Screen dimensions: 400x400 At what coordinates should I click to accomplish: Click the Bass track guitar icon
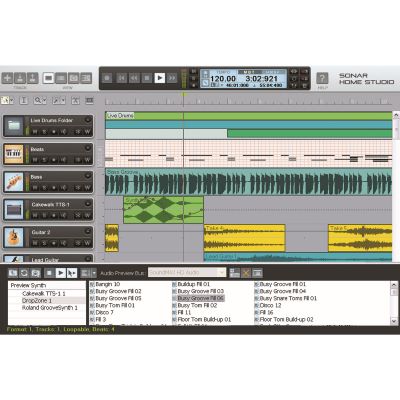point(14,182)
